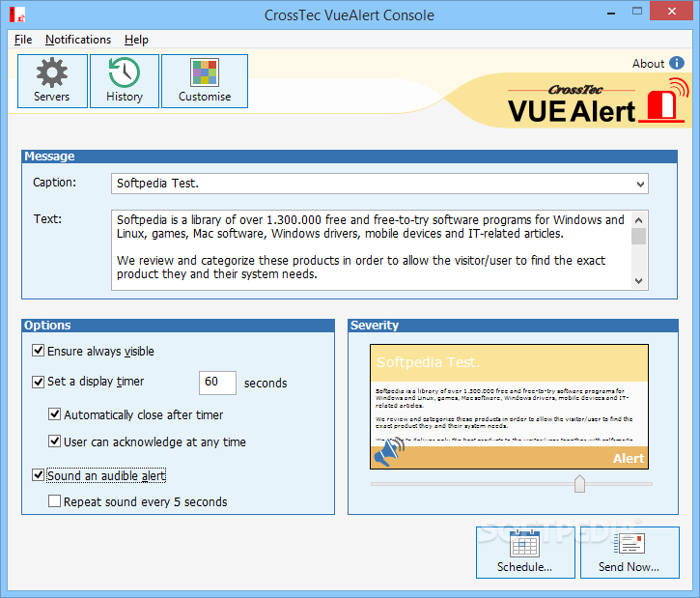This screenshot has height=598, width=700.
Task: Toggle Sound an audible alert checkbox
Action: point(39,475)
